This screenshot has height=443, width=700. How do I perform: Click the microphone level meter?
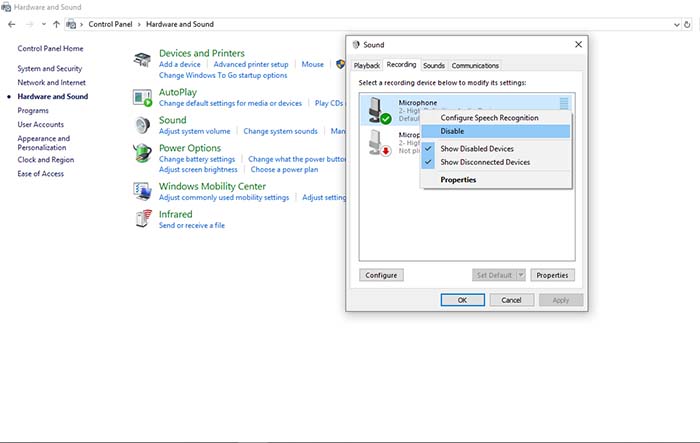[564, 103]
